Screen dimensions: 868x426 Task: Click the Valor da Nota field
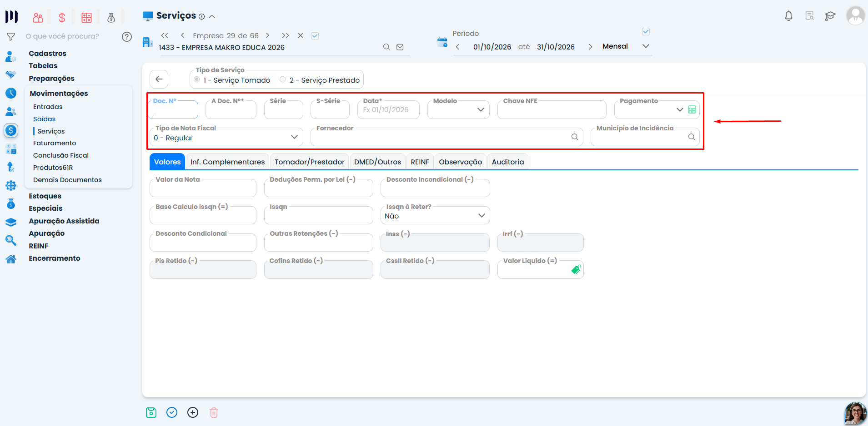[203, 188]
